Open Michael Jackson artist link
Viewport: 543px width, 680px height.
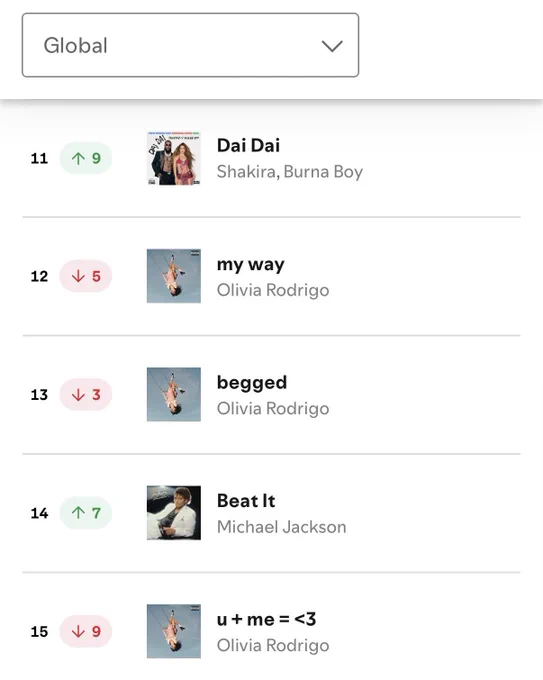[x=281, y=527]
